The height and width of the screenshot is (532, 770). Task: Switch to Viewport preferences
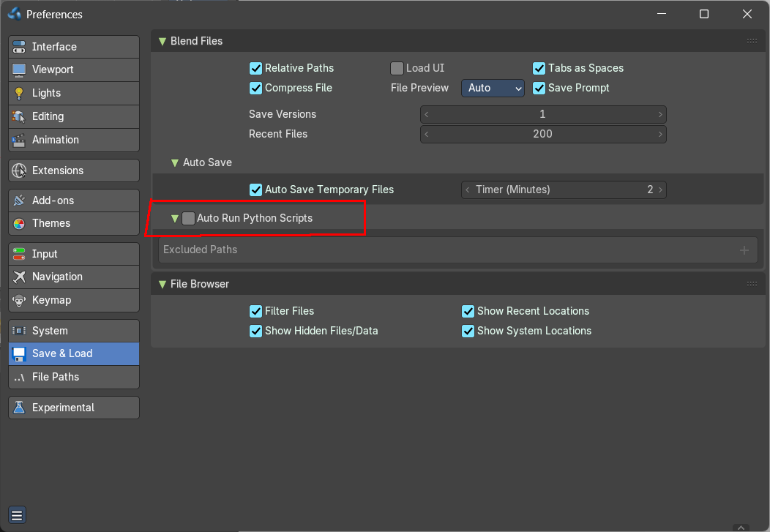coord(74,70)
